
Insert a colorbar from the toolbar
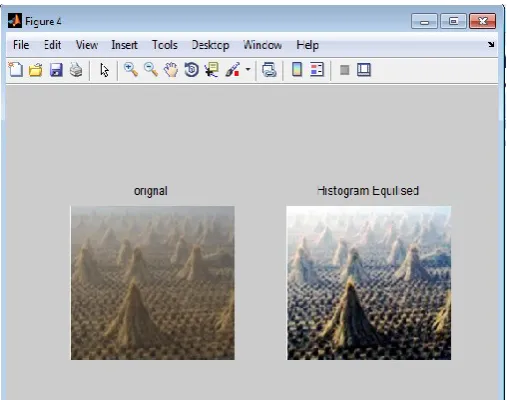click(x=297, y=70)
